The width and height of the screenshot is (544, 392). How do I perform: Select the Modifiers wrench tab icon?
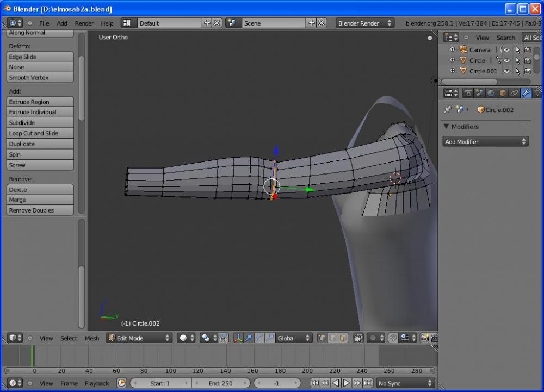(x=526, y=93)
